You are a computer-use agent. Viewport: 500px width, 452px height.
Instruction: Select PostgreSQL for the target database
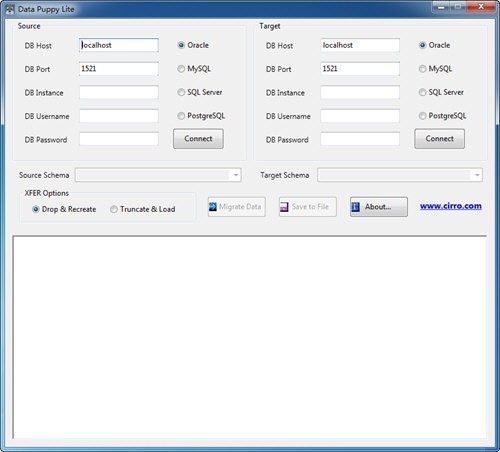[x=422, y=116]
